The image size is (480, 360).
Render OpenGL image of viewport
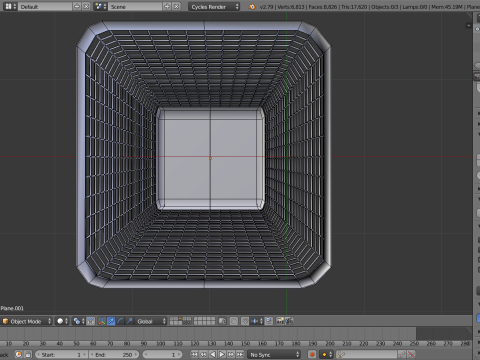click(x=280, y=321)
